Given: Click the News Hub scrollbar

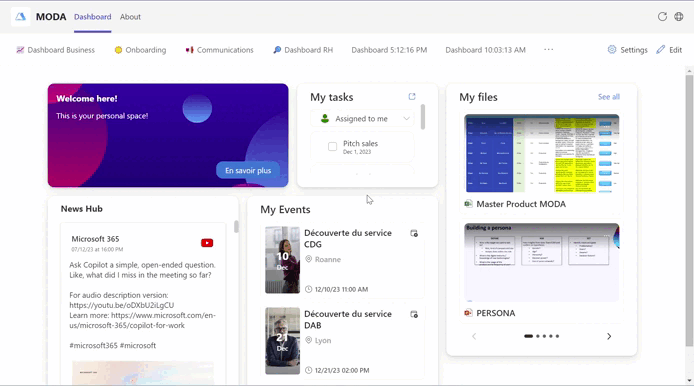Looking at the screenshot, I should pos(236,227).
